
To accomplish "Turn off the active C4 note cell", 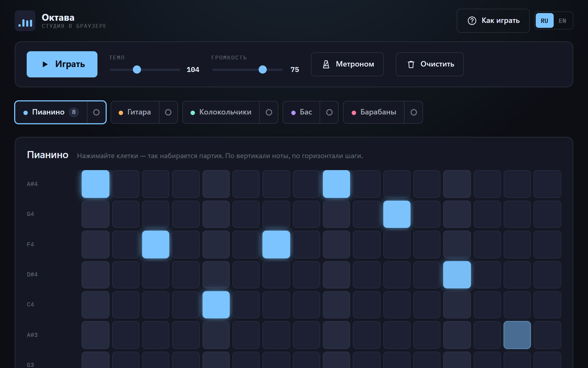I will (x=216, y=305).
